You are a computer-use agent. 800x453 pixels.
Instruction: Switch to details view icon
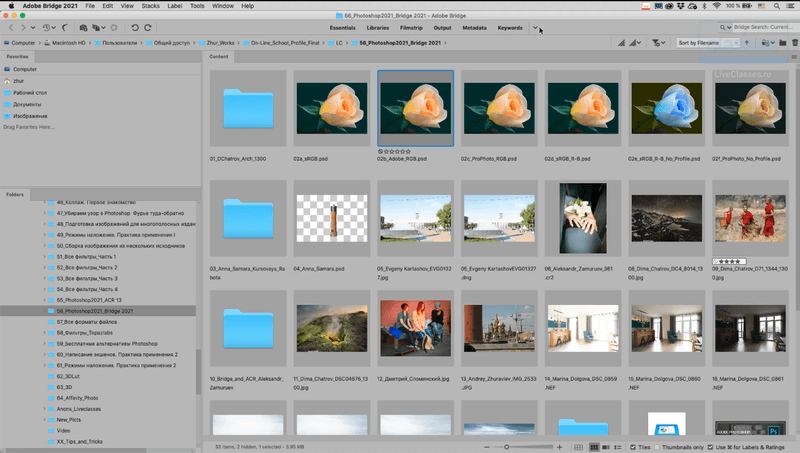tap(606, 447)
